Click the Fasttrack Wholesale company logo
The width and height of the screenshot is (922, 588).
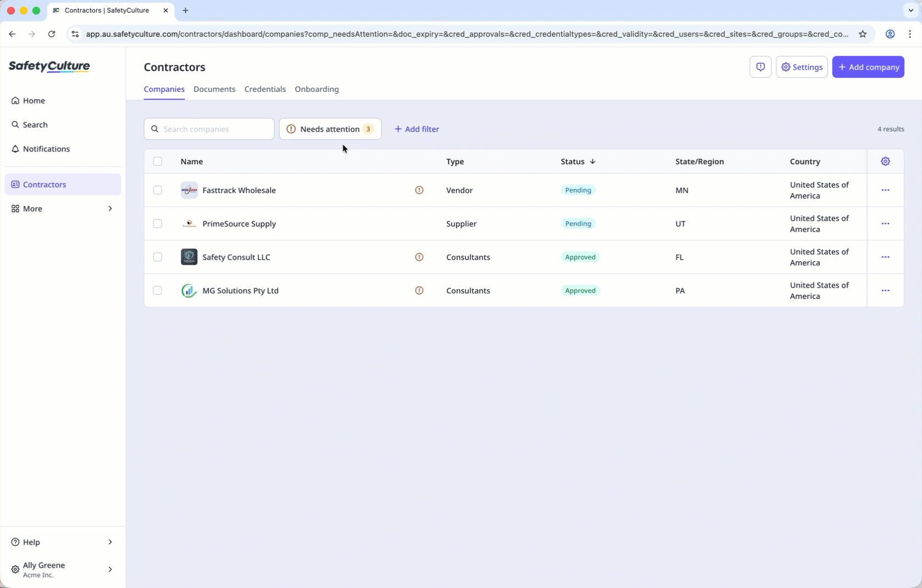click(x=189, y=190)
